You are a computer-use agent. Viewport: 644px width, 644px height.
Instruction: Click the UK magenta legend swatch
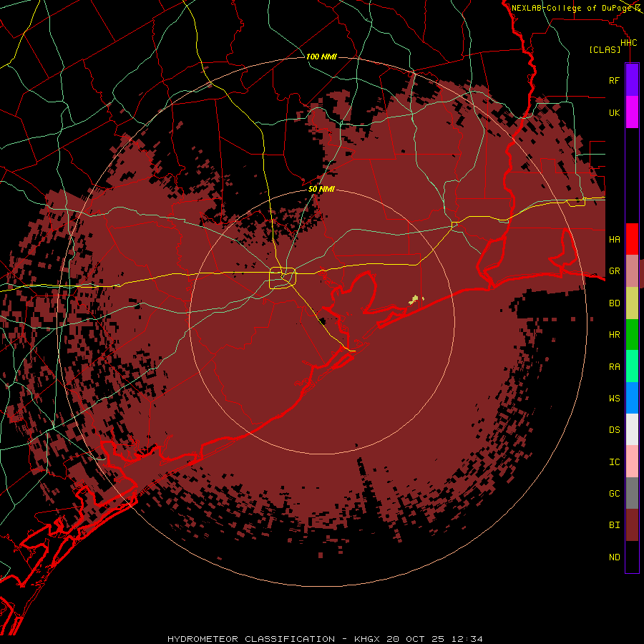click(632, 112)
